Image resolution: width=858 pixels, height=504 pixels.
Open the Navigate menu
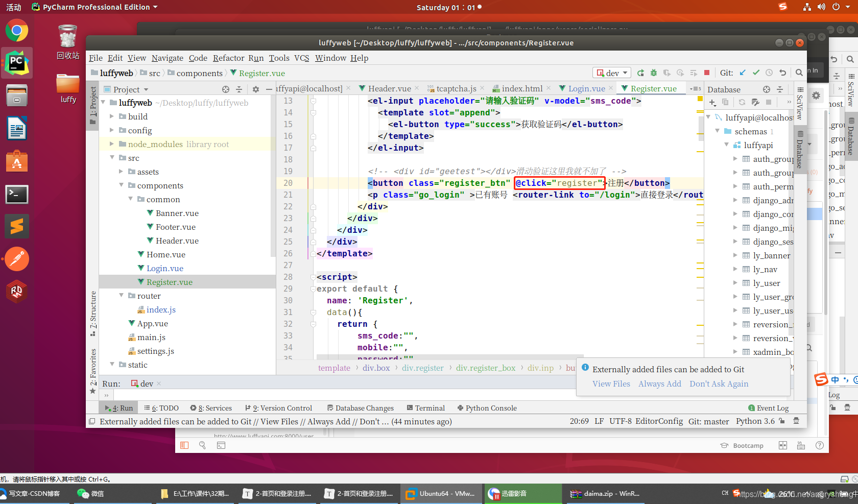pyautogui.click(x=167, y=58)
